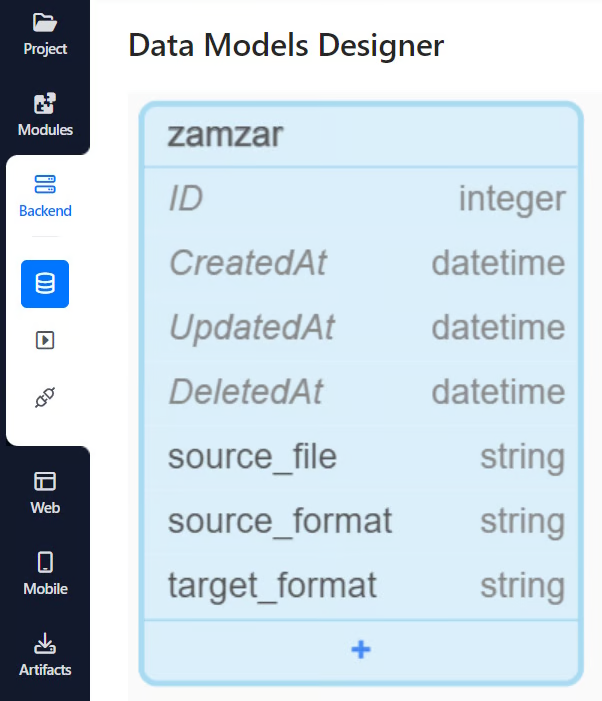Click the integer type of ID
Image resolution: width=602 pixels, height=701 pixels.
[x=512, y=199]
